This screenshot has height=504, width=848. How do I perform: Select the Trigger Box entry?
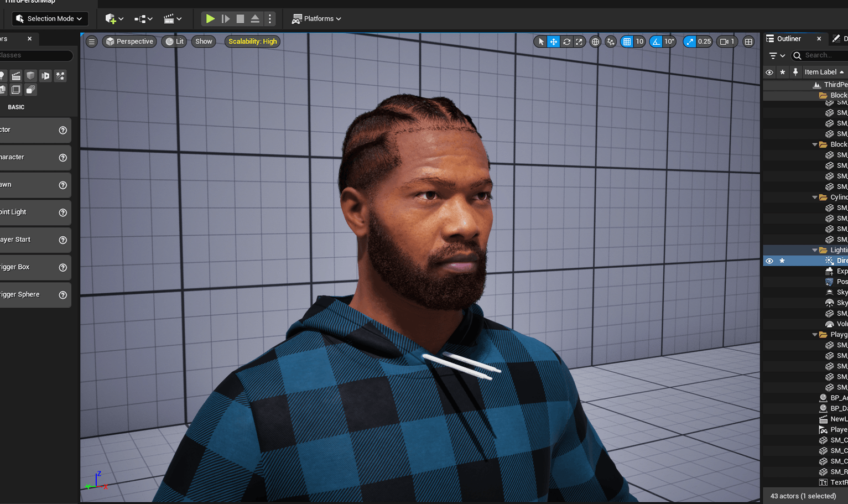point(35,267)
